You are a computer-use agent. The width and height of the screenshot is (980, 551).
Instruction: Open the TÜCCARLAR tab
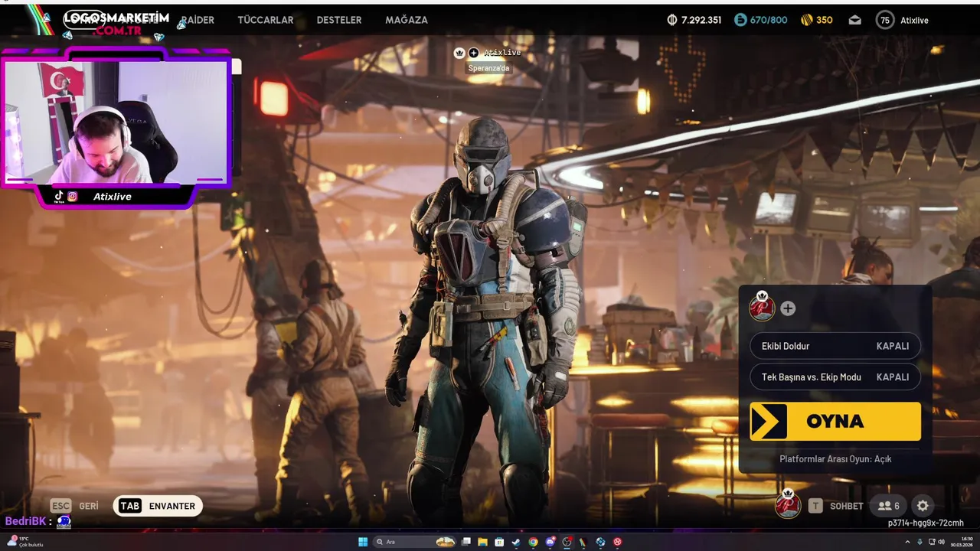(266, 20)
